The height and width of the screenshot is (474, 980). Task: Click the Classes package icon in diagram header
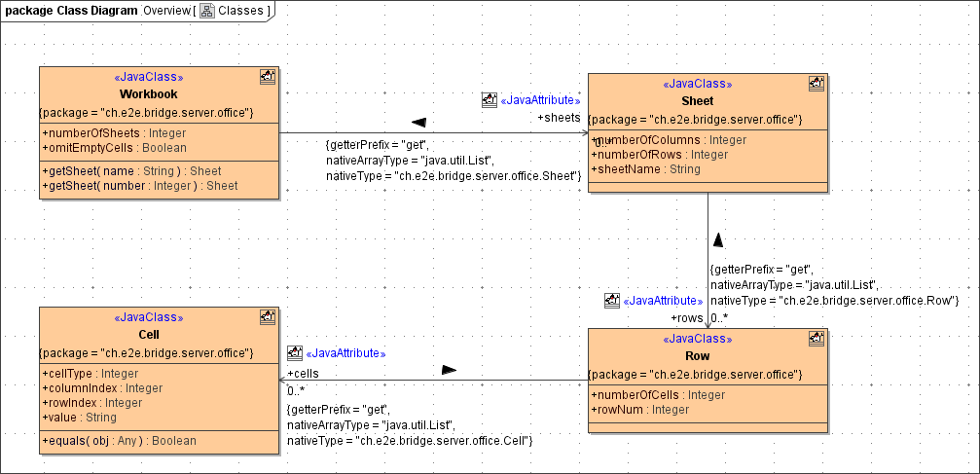(x=207, y=11)
